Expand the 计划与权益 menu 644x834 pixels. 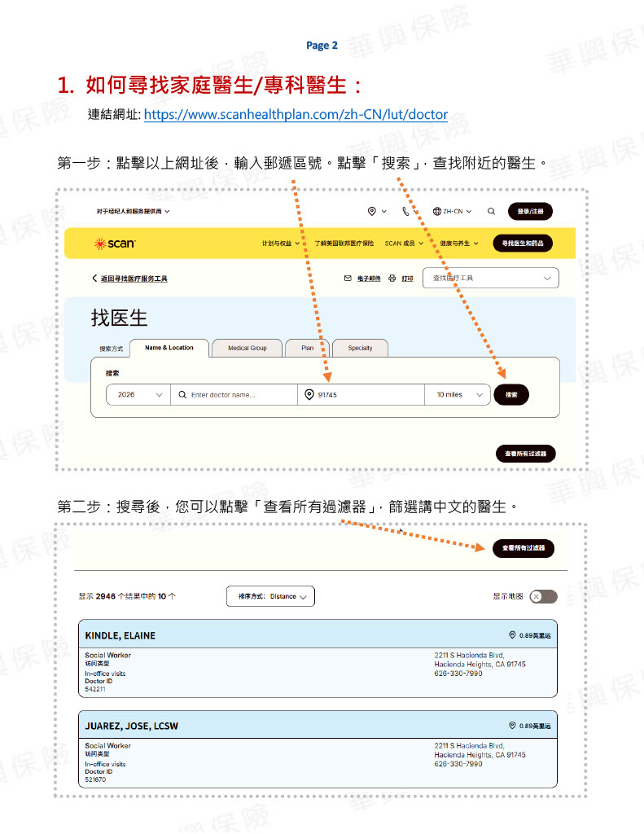tap(280, 243)
